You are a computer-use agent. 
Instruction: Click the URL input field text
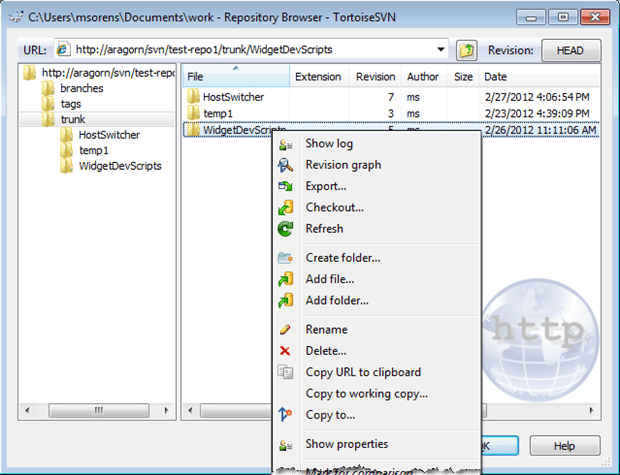(x=204, y=50)
